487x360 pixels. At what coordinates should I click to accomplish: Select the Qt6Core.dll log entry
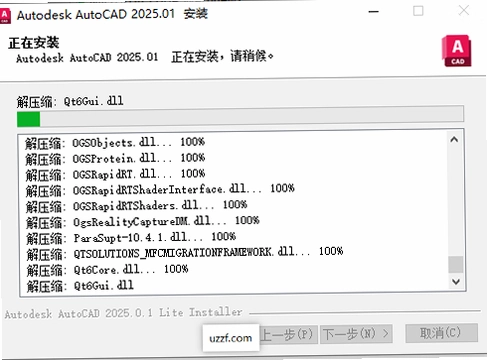tap(108, 270)
